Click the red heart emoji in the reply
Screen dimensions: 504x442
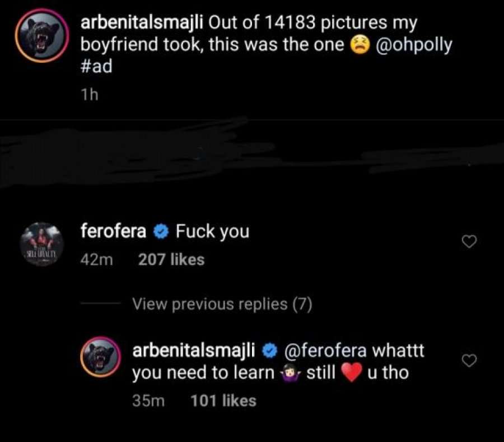point(351,373)
